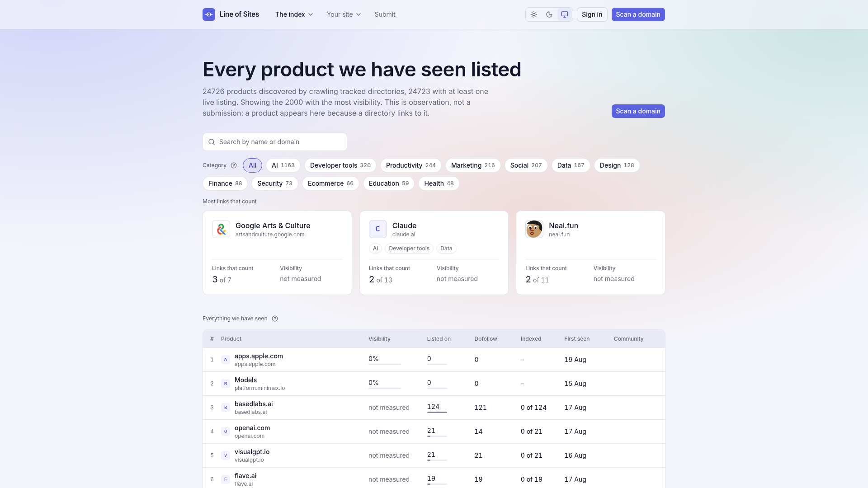868x488 pixels.
Task: Open the Submit nav item
Action: (385, 14)
